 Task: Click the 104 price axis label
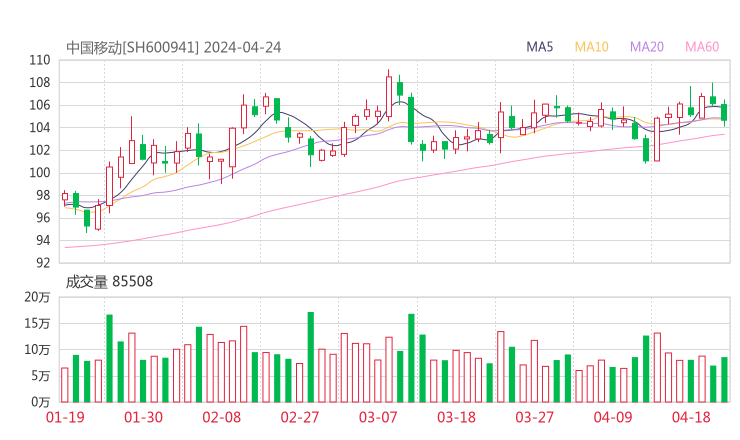click(40, 127)
